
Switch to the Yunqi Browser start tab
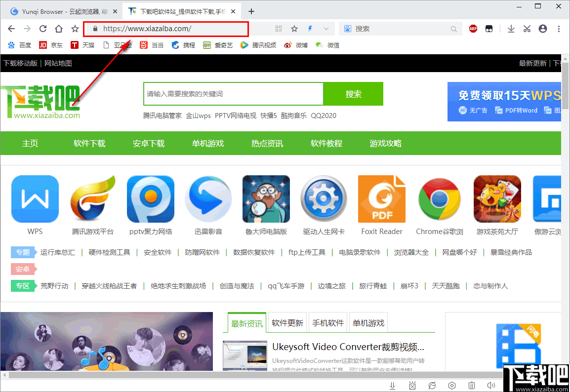pyautogui.click(x=59, y=10)
